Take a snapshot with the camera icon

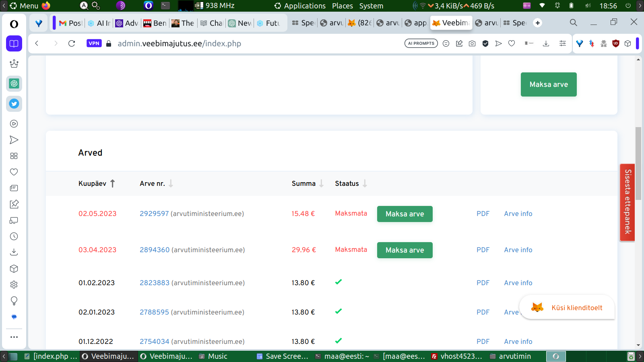pos(472,43)
